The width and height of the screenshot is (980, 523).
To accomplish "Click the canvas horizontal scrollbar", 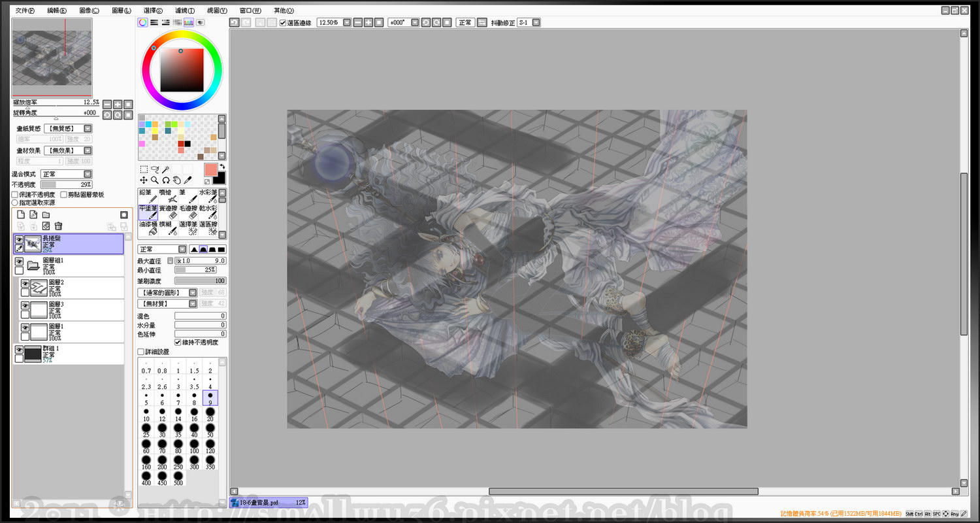I will [x=623, y=492].
